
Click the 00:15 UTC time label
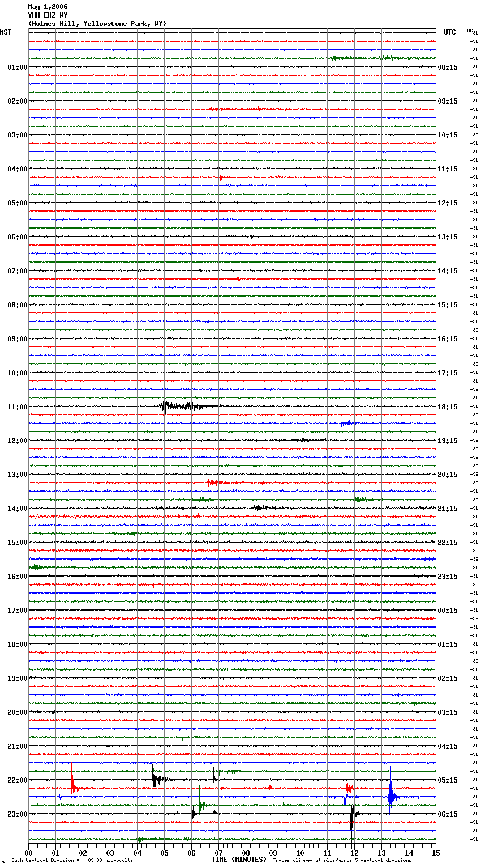448,610
